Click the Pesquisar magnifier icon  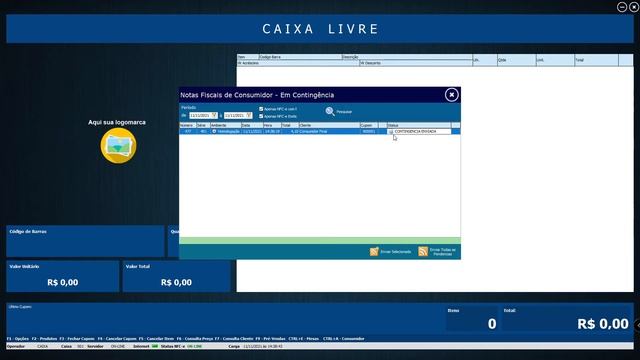tap(330, 111)
